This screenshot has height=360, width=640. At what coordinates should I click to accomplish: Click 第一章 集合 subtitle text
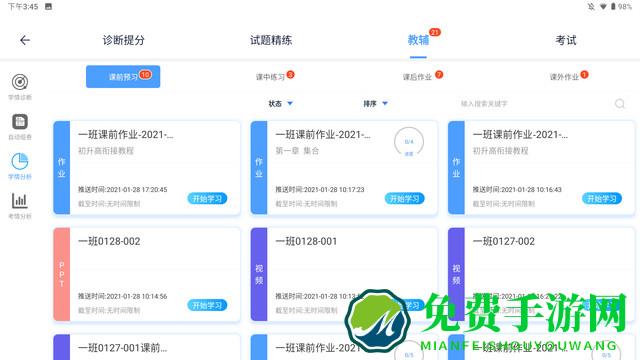click(x=297, y=151)
